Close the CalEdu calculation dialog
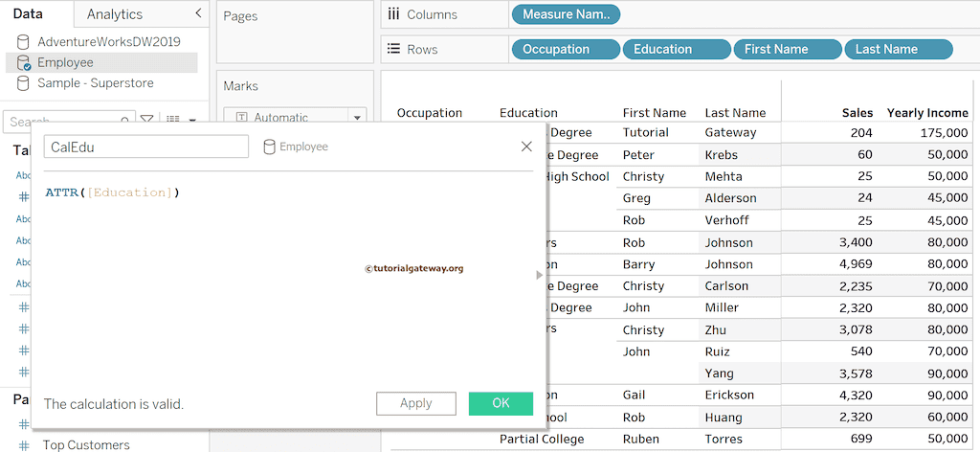This screenshot has width=980, height=452. coord(526,147)
